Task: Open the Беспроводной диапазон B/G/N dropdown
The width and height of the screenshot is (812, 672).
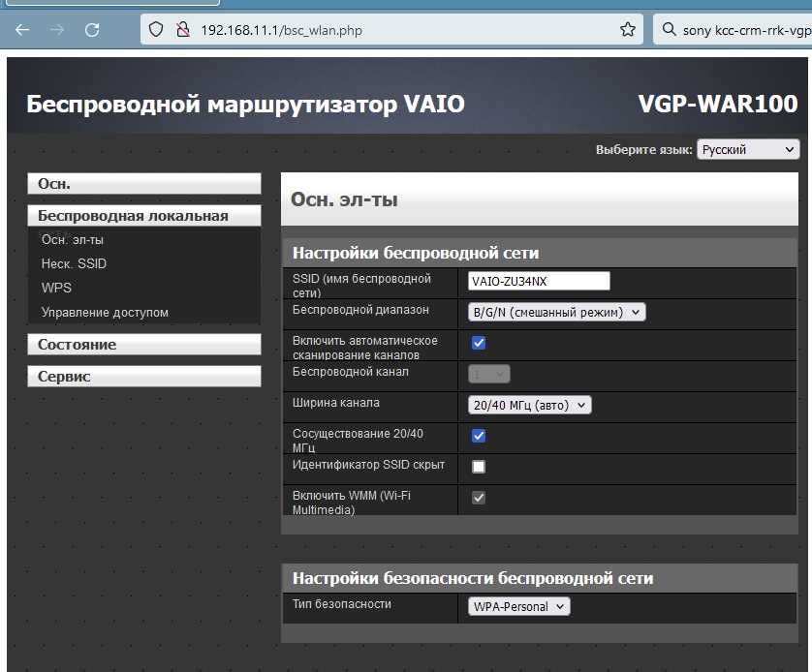Action: point(557,312)
